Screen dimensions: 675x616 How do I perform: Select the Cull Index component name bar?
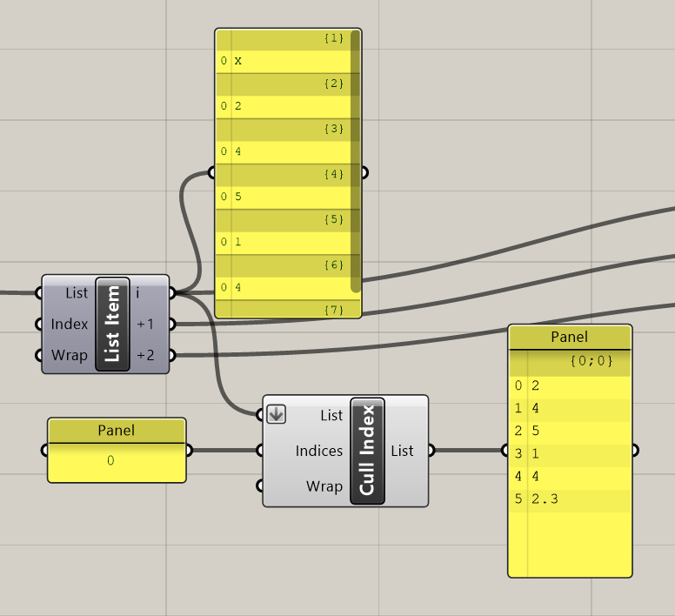pyautogui.click(x=367, y=451)
